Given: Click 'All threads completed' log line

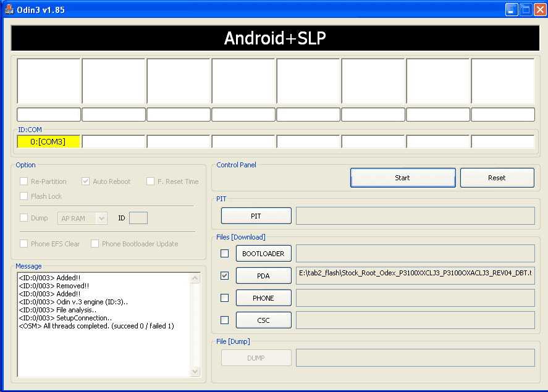Looking at the screenshot, I should tap(96, 326).
